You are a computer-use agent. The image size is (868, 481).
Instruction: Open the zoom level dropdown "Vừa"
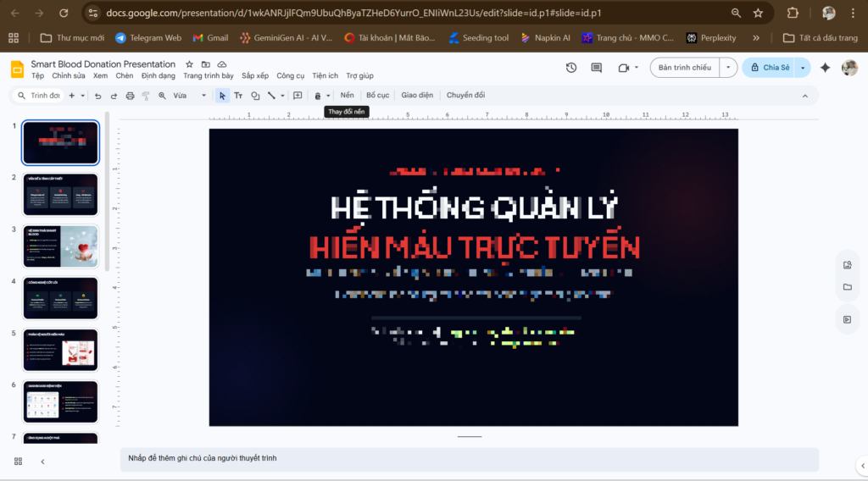189,96
